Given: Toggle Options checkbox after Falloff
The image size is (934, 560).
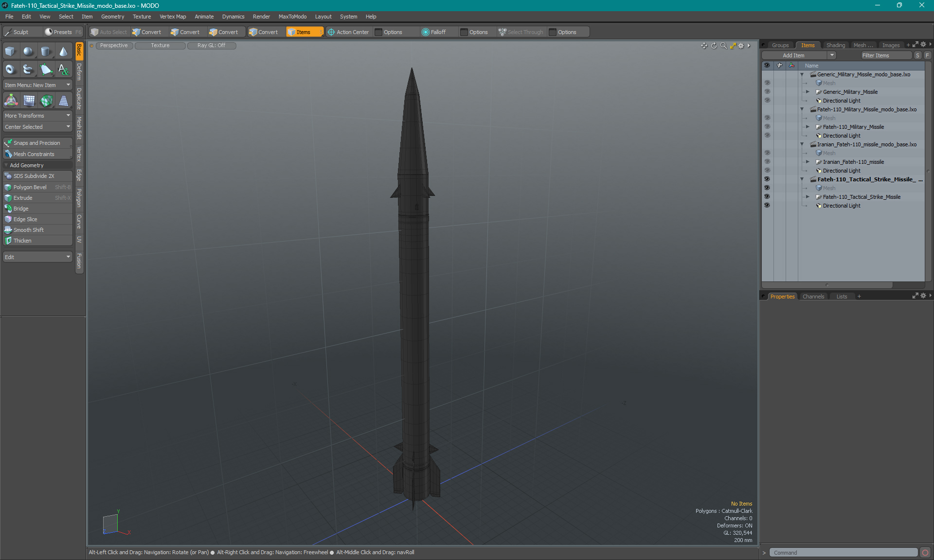Looking at the screenshot, I should [x=464, y=32].
